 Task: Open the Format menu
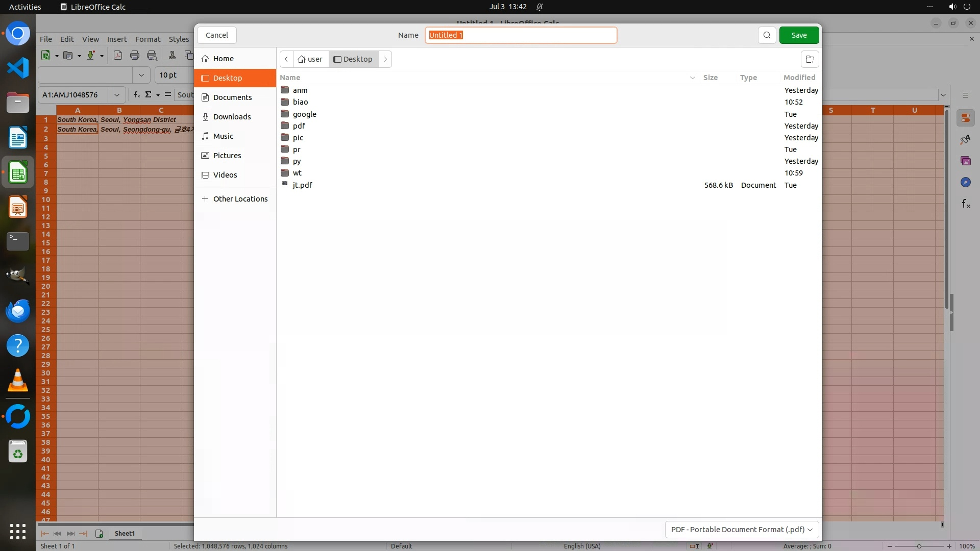point(148,39)
